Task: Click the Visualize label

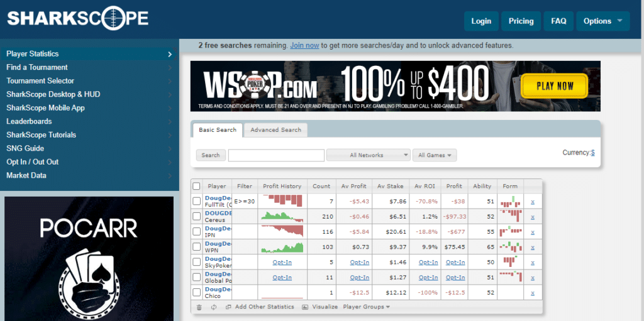Action: click(325, 307)
